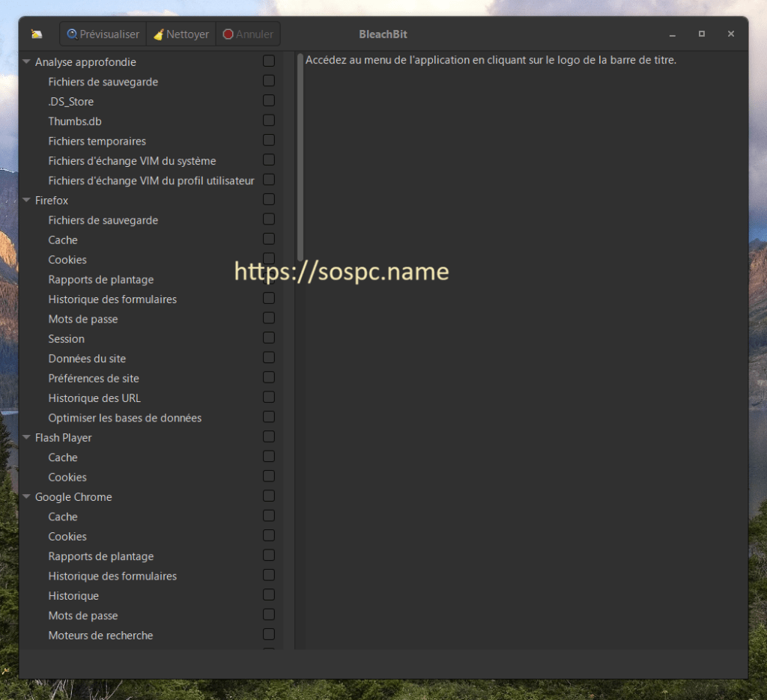Select Moteurs de recherche item
Viewport: 767px width, 700px height.
(100, 636)
